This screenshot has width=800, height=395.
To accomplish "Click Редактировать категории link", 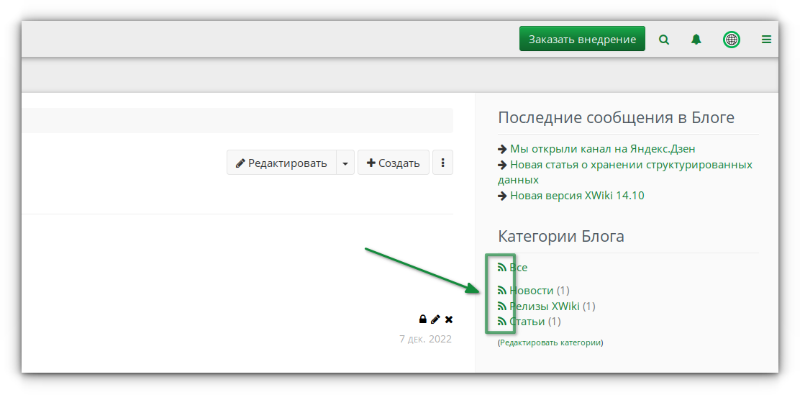I will [x=551, y=343].
